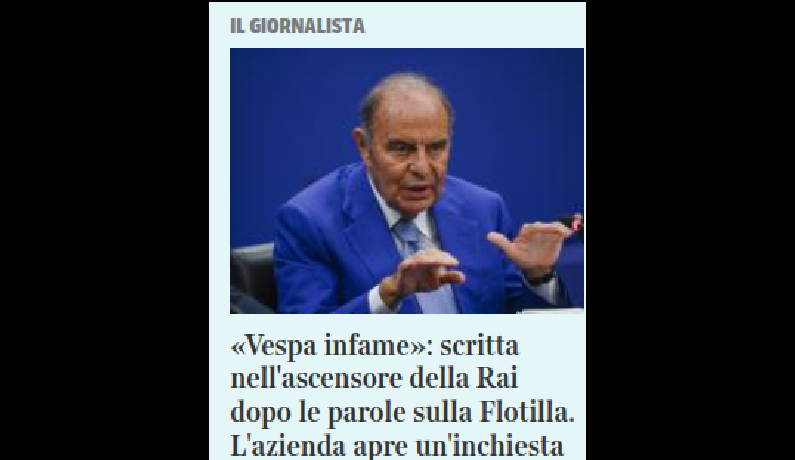This screenshot has width=795, height=460.
Task: Click the black margin left of the article card
Action: coord(104,230)
